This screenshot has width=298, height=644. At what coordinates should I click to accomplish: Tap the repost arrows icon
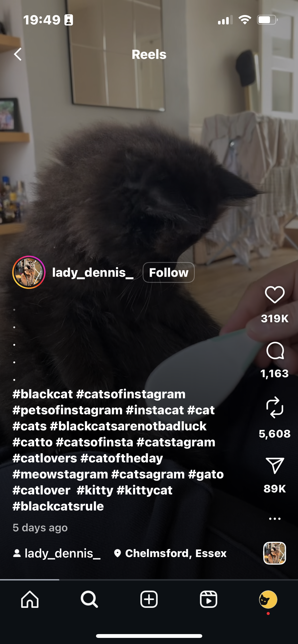click(x=275, y=407)
